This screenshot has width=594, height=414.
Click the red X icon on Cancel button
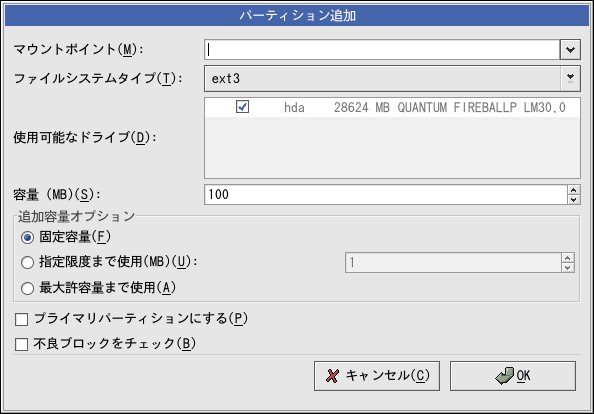(x=332, y=376)
